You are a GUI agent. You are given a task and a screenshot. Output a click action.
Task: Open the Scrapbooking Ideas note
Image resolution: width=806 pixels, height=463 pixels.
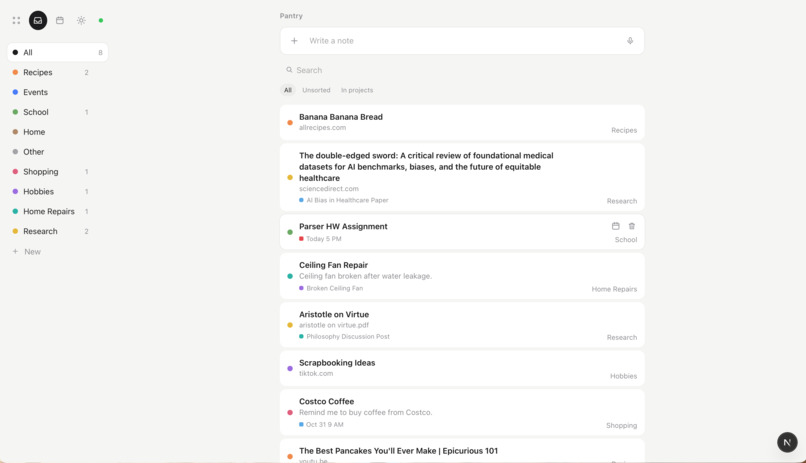462,368
